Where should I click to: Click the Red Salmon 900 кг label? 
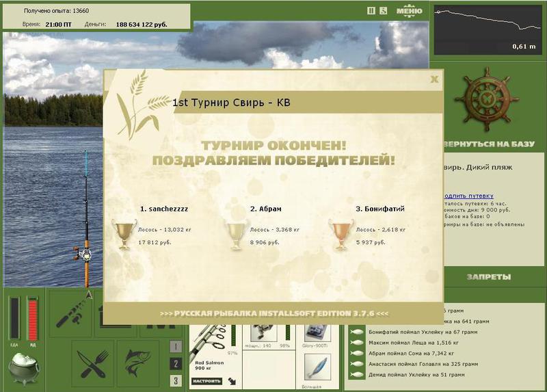tap(209, 365)
